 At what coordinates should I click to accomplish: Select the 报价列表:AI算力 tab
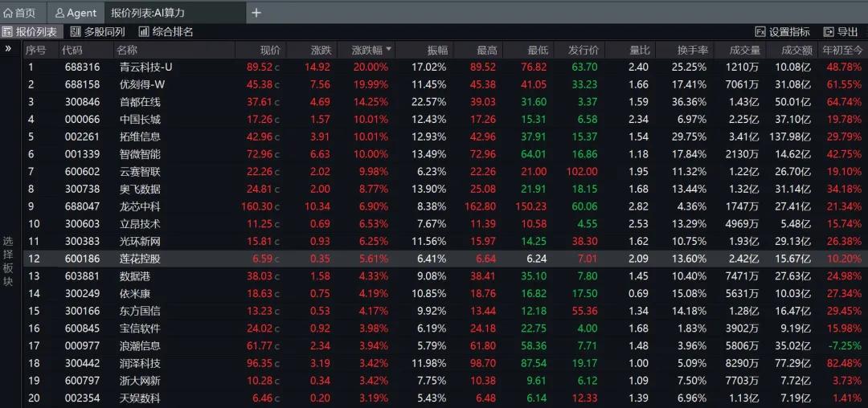[148, 13]
